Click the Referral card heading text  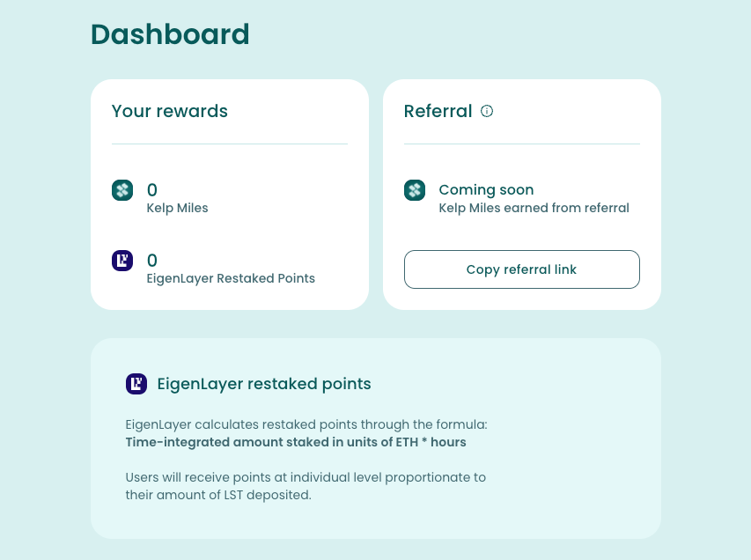point(438,111)
